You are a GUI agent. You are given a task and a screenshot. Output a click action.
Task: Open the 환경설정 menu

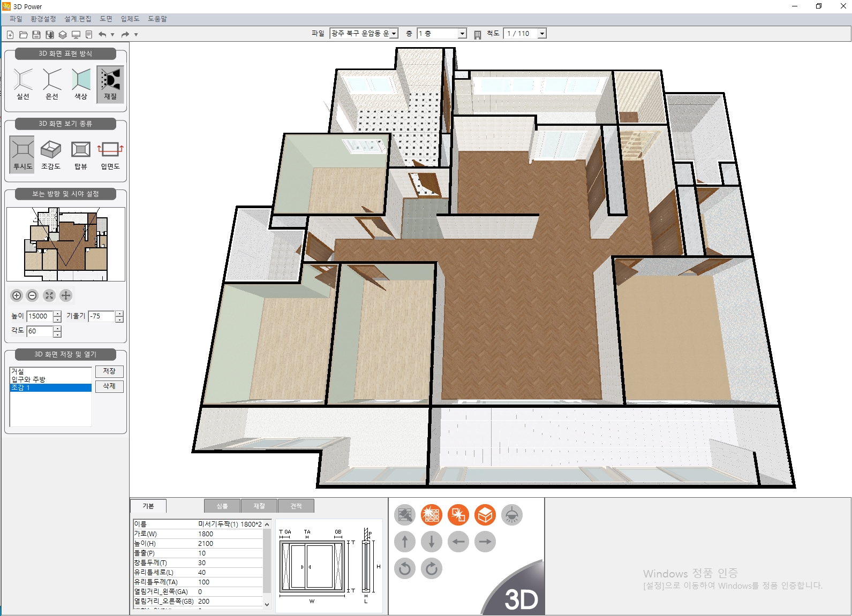tap(43, 19)
